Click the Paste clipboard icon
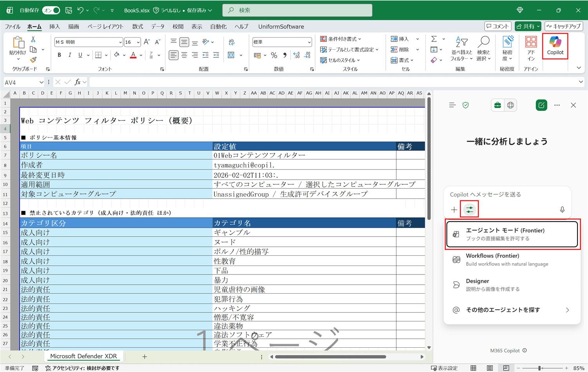This screenshot has width=588, height=372. (x=18, y=42)
